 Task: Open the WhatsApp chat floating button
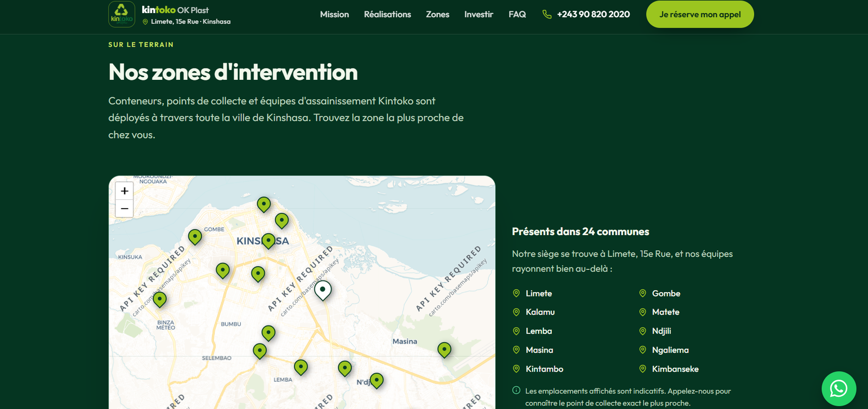coord(839,388)
